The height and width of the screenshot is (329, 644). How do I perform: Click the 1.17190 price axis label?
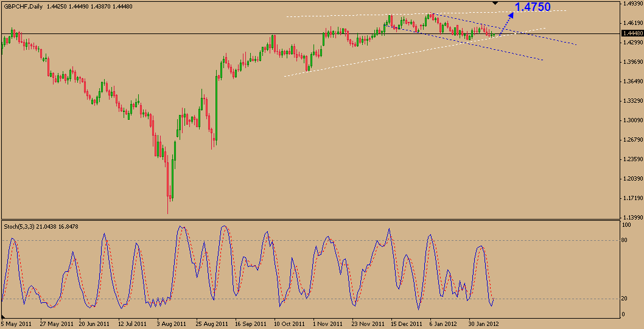(x=633, y=198)
